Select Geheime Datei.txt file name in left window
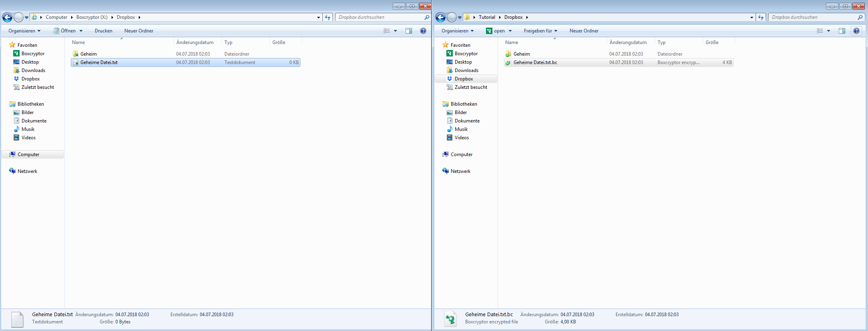The height and width of the screenshot is (331, 868). 99,62
